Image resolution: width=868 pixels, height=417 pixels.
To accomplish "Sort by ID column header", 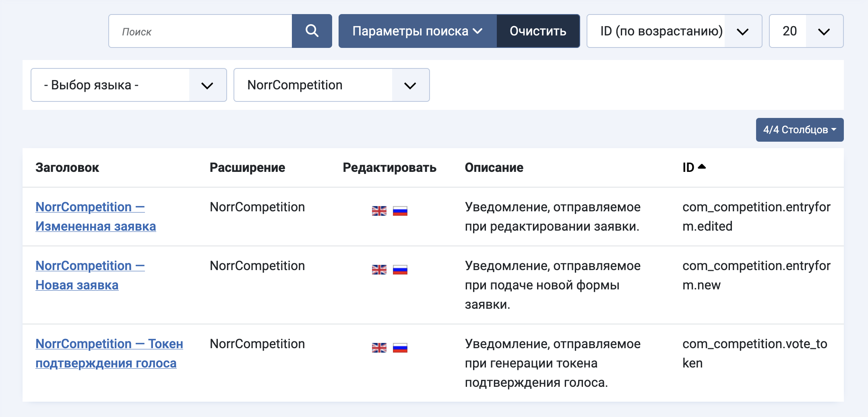I will [688, 167].
